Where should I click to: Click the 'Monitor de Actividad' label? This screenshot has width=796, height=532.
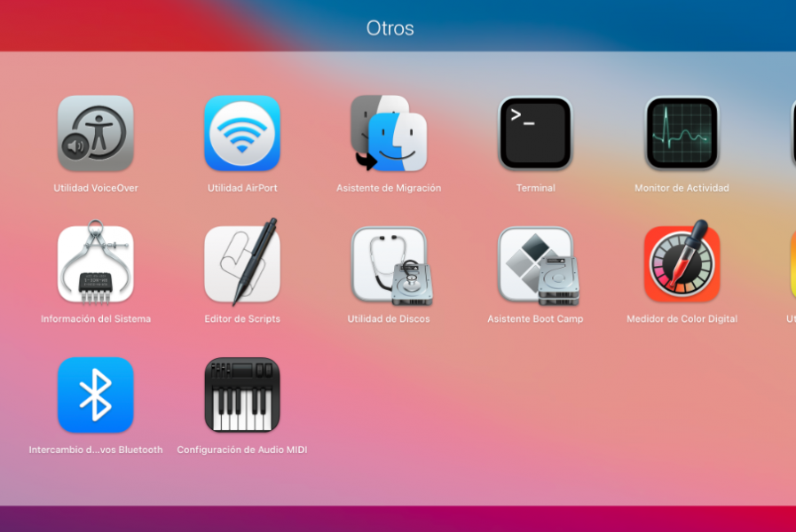click(682, 188)
